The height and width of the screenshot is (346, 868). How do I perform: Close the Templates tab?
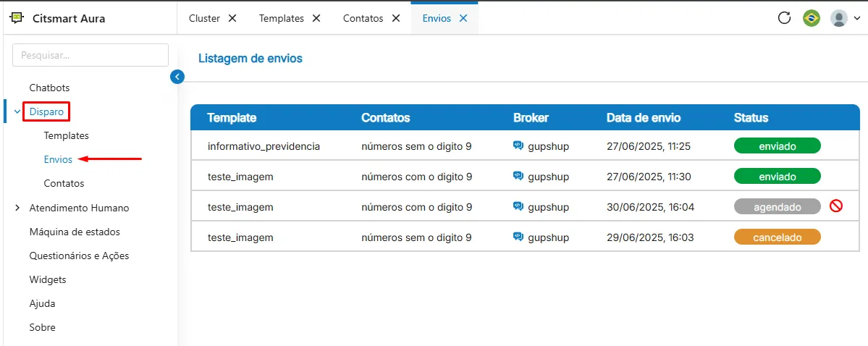316,18
